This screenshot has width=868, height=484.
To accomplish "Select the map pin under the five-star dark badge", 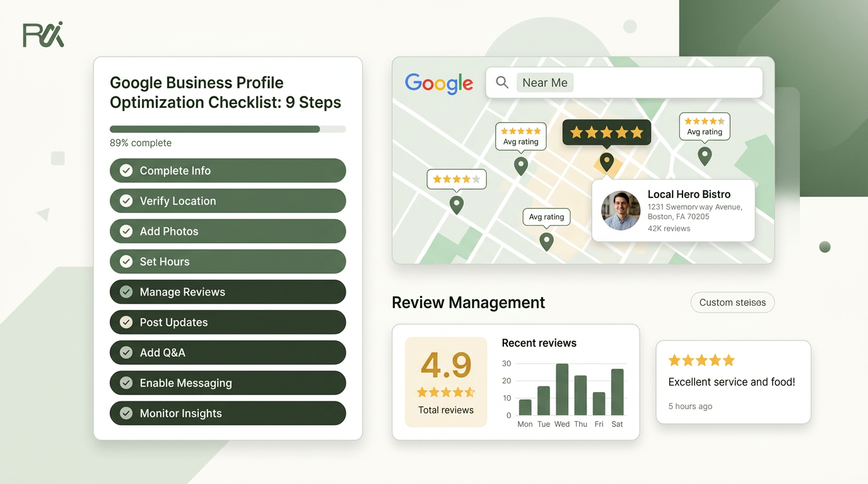I will (606, 162).
